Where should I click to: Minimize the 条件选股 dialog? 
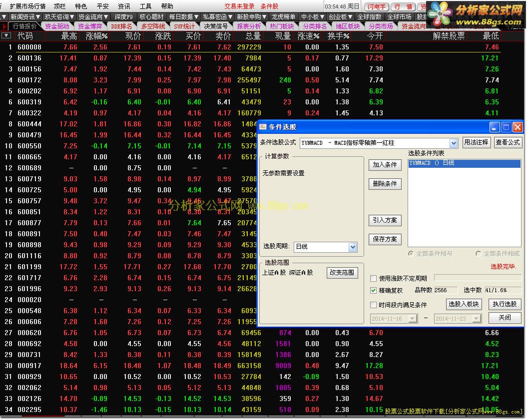[495, 127]
